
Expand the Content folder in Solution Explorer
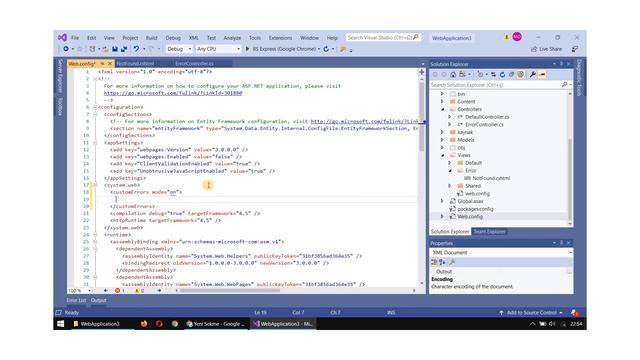pyautogui.click(x=442, y=102)
